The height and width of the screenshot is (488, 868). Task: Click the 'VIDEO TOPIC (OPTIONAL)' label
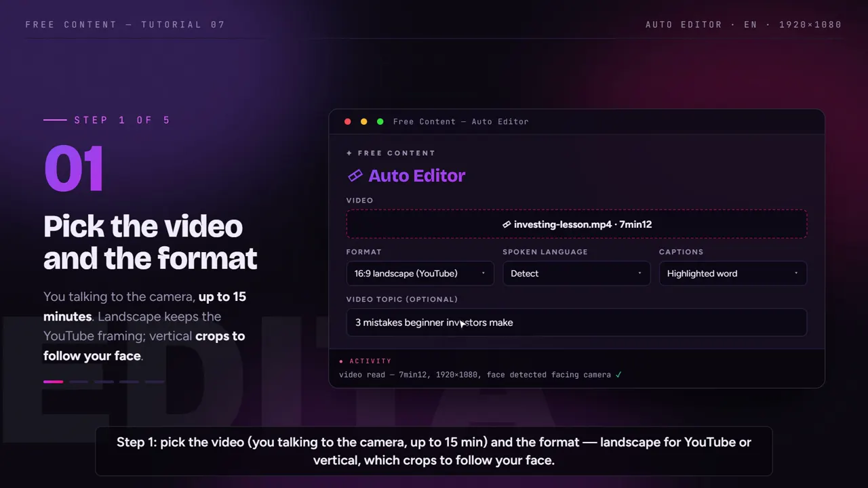(x=402, y=299)
